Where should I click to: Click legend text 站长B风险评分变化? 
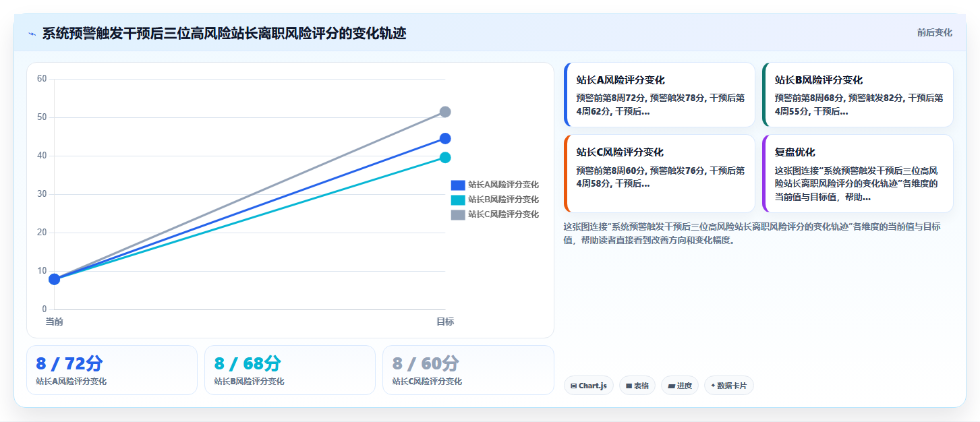[x=503, y=200]
